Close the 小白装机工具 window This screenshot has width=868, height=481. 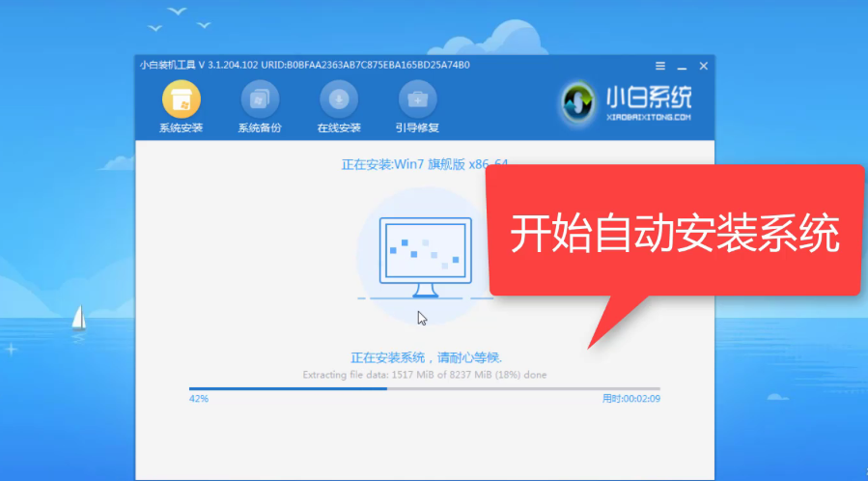(x=704, y=66)
